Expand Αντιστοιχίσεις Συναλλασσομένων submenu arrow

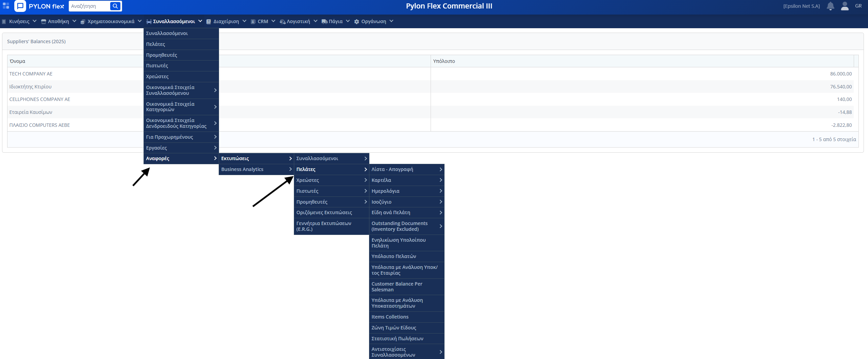441,352
